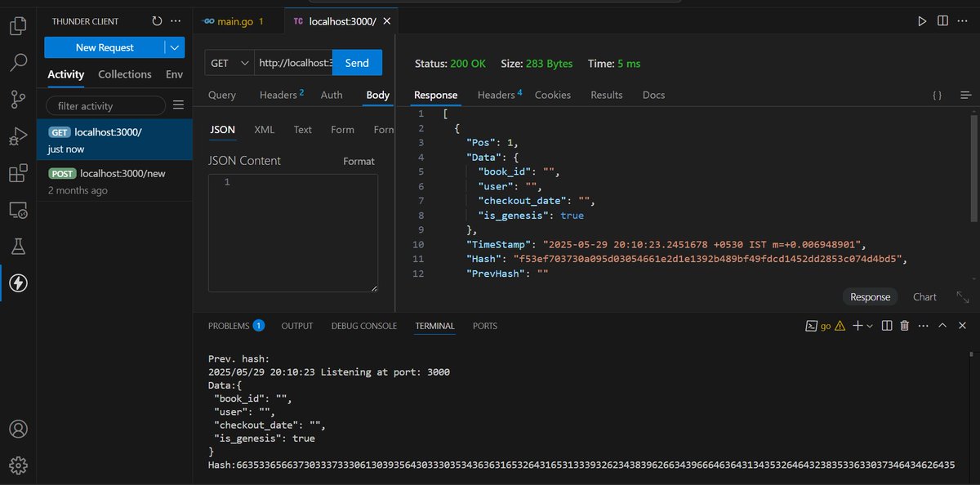Refresh the Thunder Client sidebar

pyautogui.click(x=157, y=20)
